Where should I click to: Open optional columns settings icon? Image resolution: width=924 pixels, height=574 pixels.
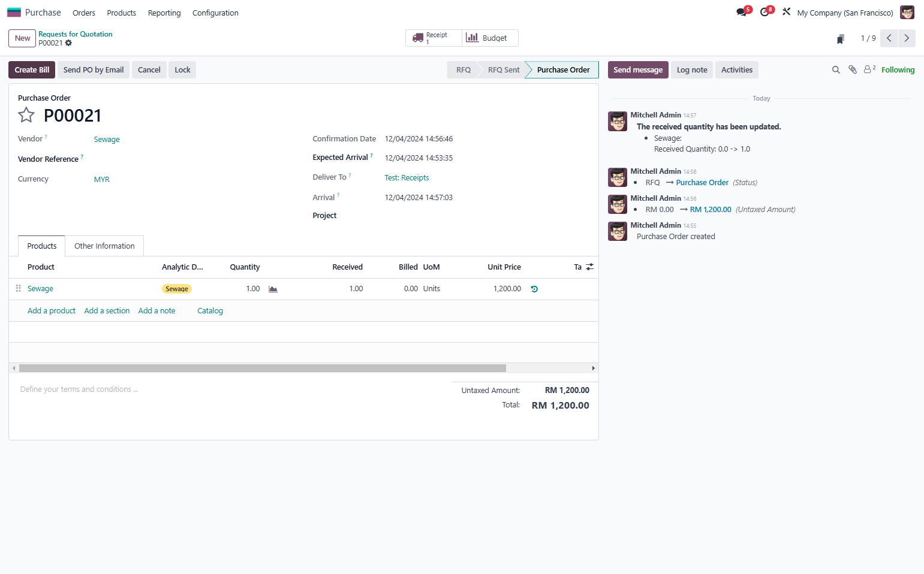pos(590,267)
